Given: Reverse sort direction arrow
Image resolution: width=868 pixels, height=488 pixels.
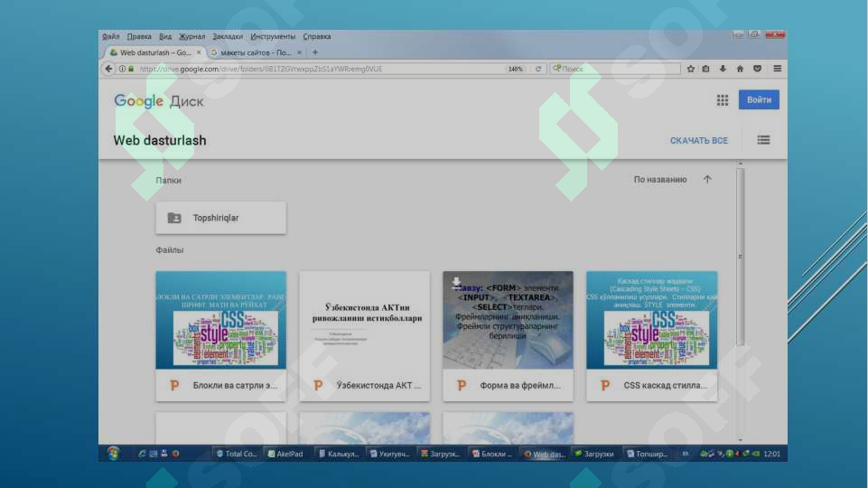Looking at the screenshot, I should pyautogui.click(x=707, y=180).
